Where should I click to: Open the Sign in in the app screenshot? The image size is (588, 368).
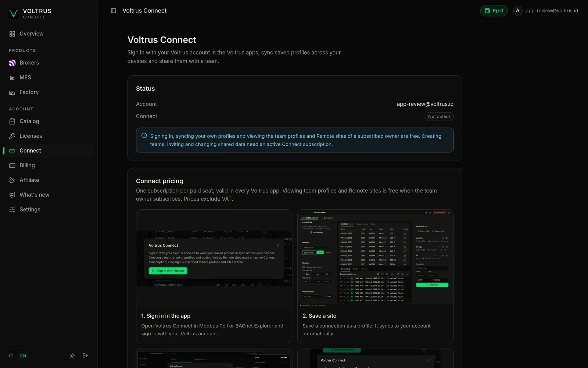214,259
